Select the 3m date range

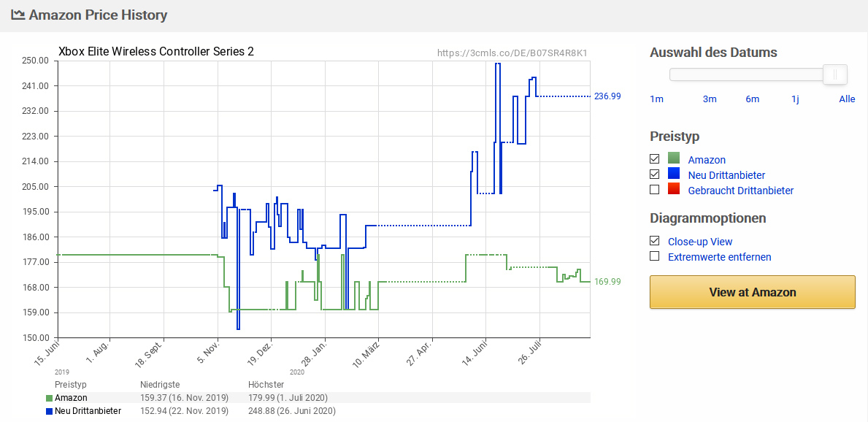[x=710, y=99]
